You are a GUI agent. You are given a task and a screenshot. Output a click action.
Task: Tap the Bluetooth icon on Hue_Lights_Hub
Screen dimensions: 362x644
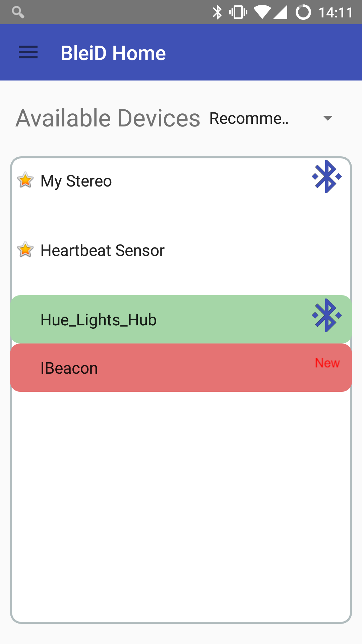(326, 315)
